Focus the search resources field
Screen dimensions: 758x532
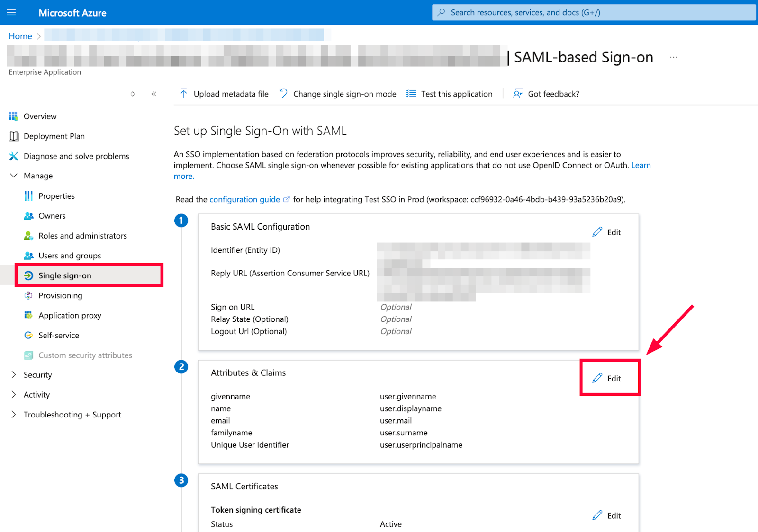pyautogui.click(x=594, y=12)
